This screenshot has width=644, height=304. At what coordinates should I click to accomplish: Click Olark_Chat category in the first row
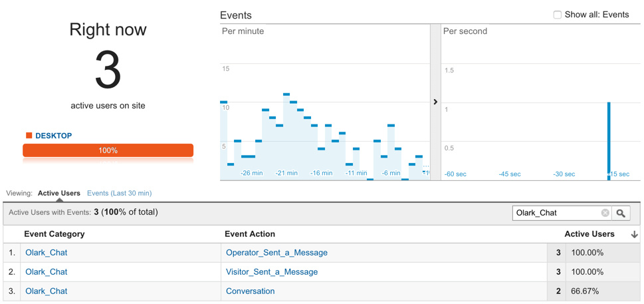[47, 253]
